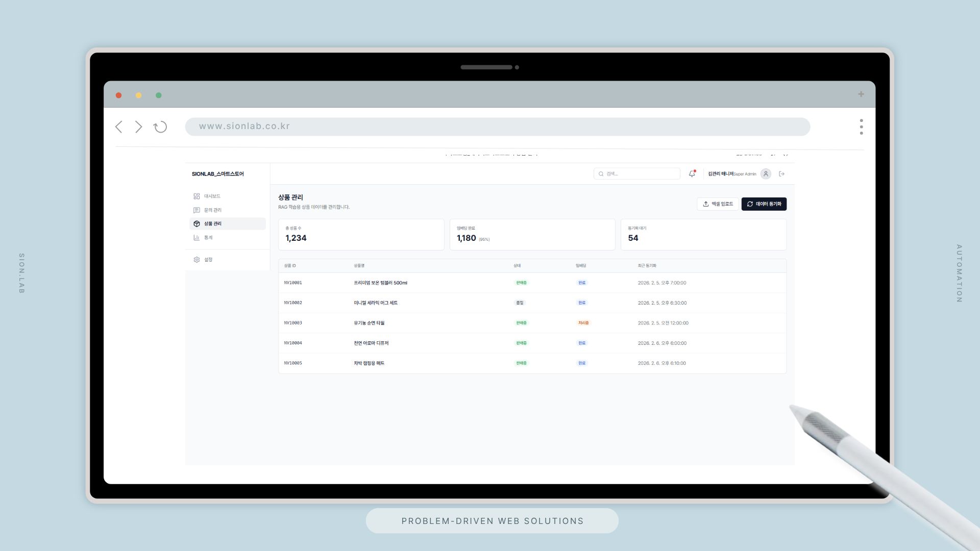Click the 동기화 대기 54 card

click(x=703, y=235)
